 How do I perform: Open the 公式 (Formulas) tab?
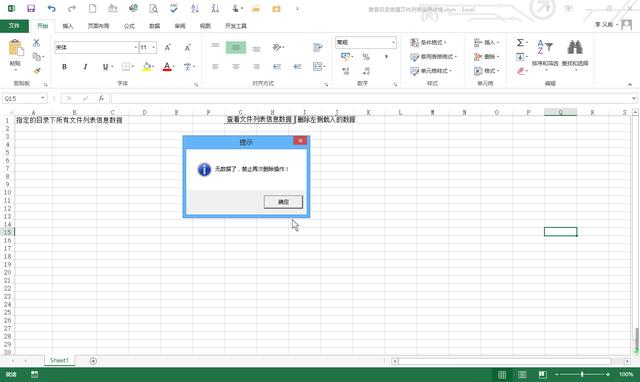(x=129, y=26)
